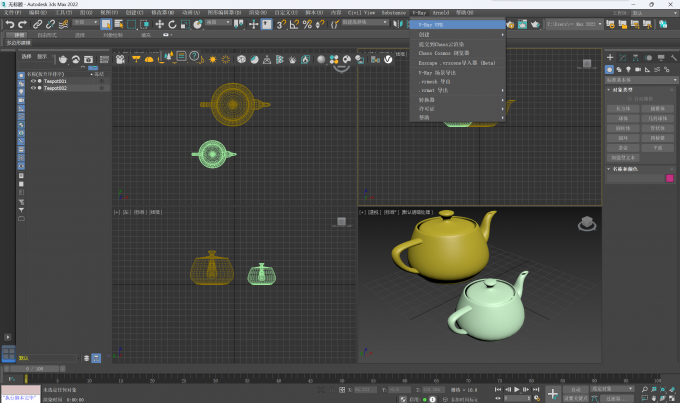Click the gray sphere material icon
This screenshot has width=680, height=403.
tap(321, 59)
